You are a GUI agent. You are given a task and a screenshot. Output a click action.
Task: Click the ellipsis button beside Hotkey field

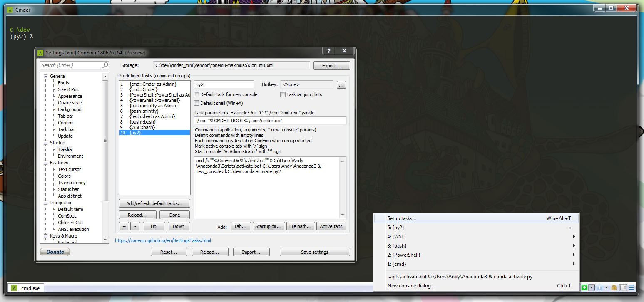point(341,85)
